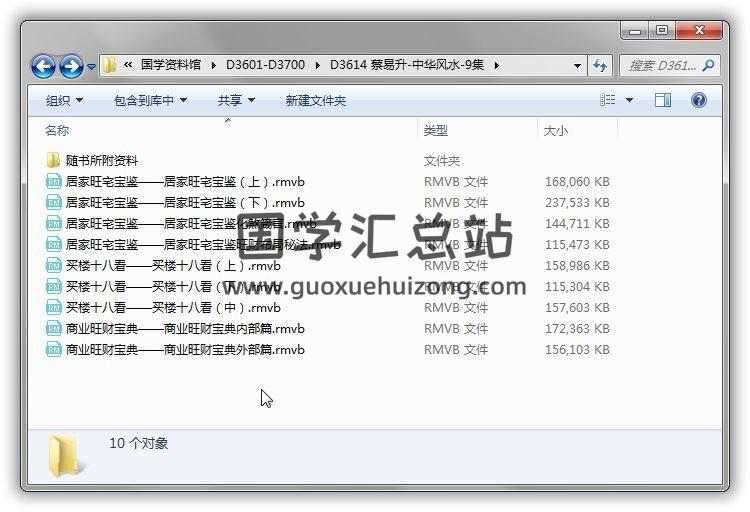The height and width of the screenshot is (512, 750).
Task: Click the search magnifier icon
Action: point(709,65)
